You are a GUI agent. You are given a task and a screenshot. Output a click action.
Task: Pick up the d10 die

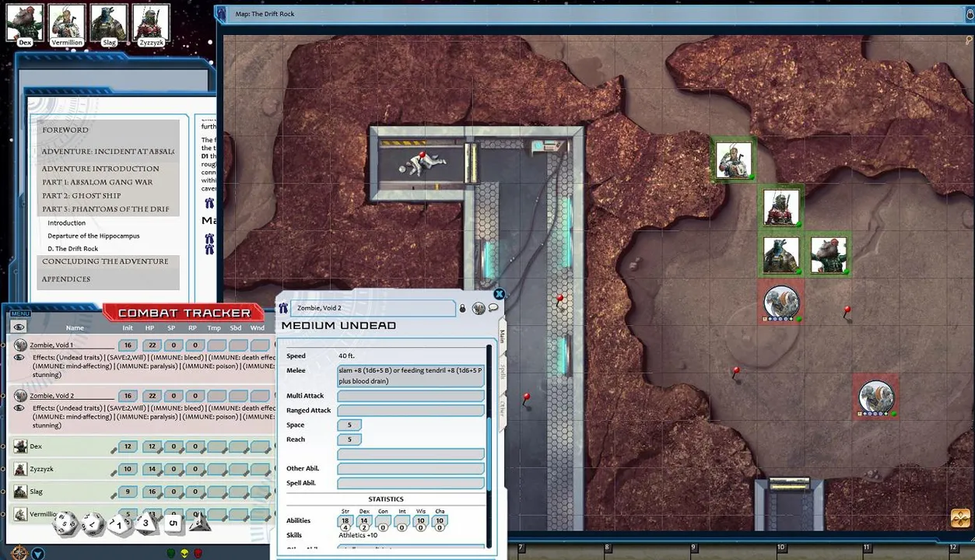119,525
